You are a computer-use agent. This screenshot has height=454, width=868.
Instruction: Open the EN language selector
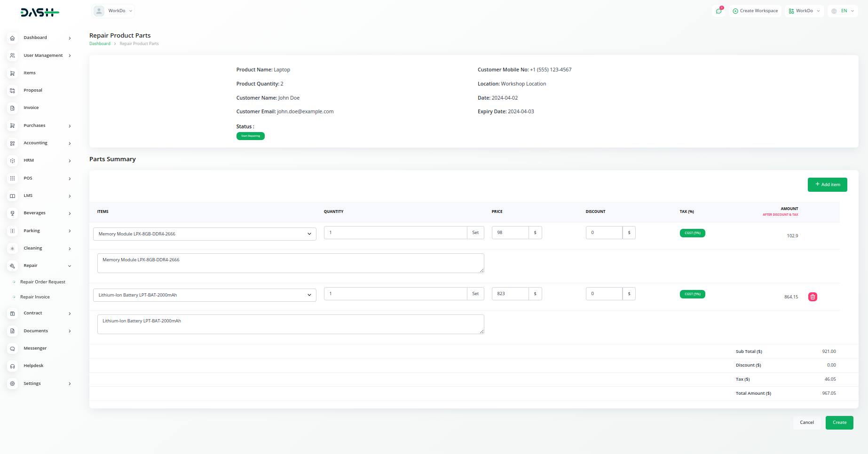tap(844, 11)
